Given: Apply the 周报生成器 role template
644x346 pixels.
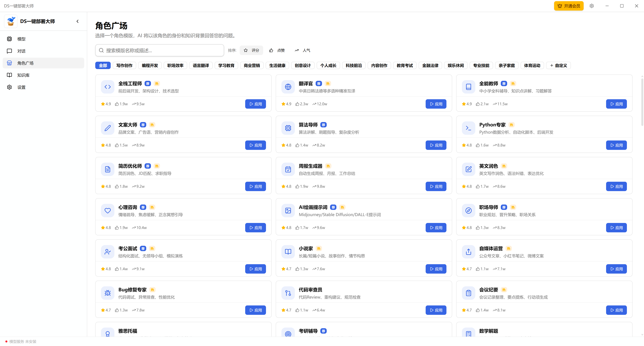Looking at the screenshot, I should [436, 186].
